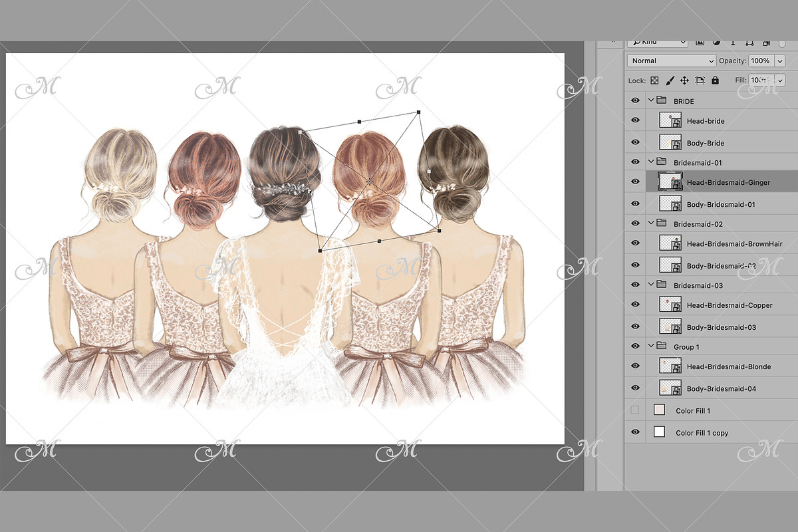Click the Body-Bridesmaid-03 smart object thumbnail
The image size is (798, 532).
tap(670, 327)
